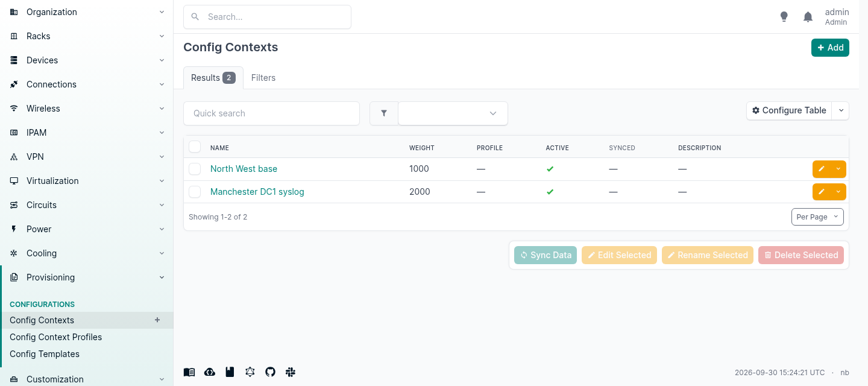Open the saved filter dropdown
This screenshot has height=386, width=868.
pos(453,113)
